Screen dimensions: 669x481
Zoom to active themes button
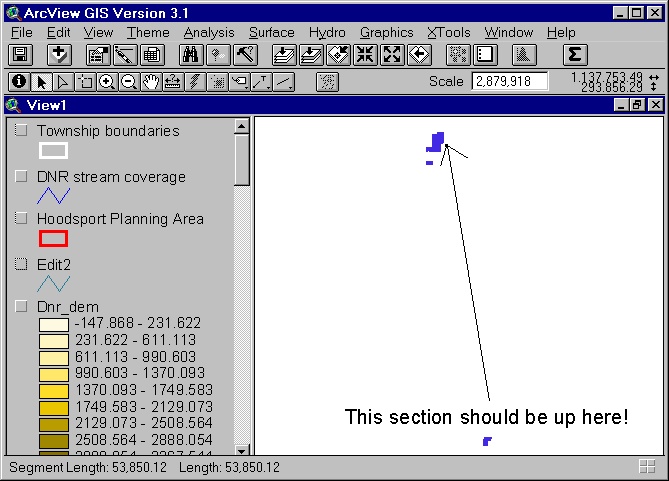click(311, 55)
